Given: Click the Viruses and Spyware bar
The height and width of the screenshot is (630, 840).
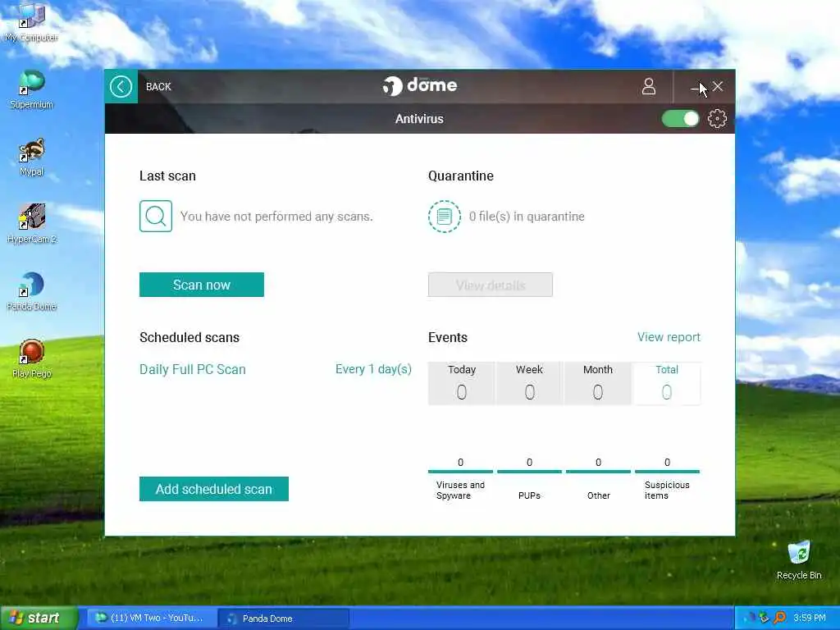Looking at the screenshot, I should click(x=460, y=472).
